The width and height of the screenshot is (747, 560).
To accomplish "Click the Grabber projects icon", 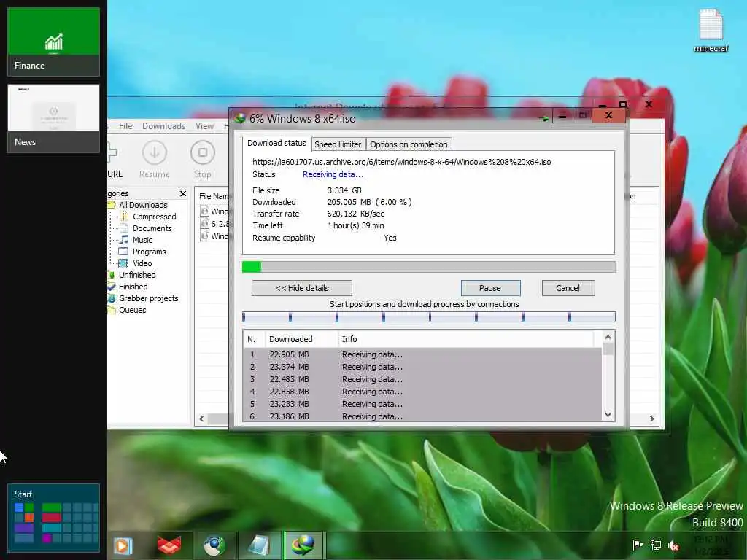I will click(112, 298).
